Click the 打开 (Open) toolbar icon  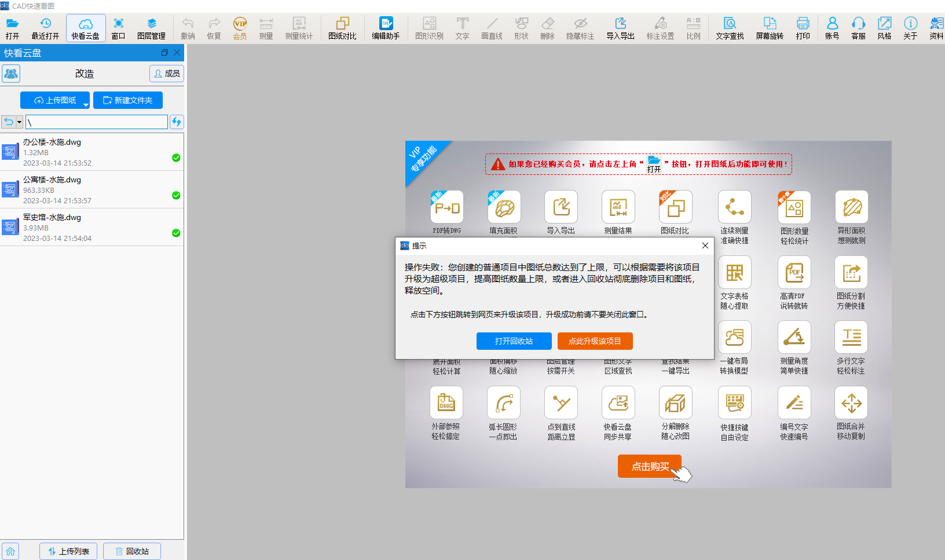click(x=12, y=28)
